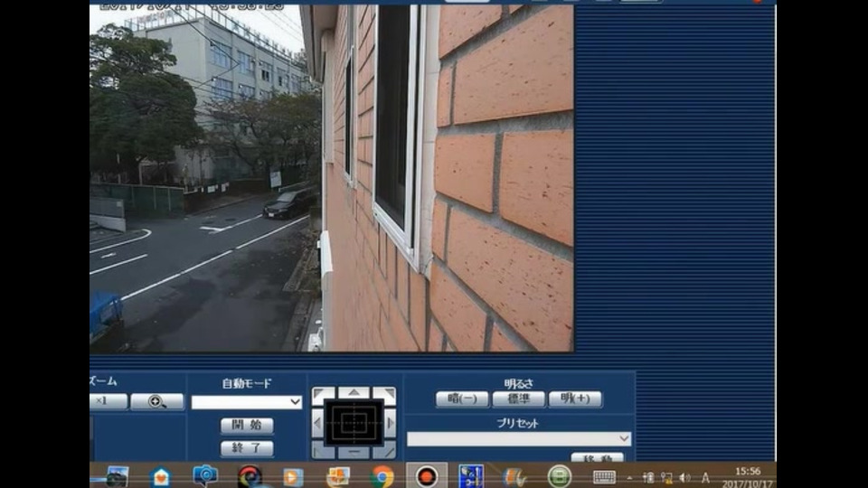Open the green round taskbar icon

click(559, 476)
